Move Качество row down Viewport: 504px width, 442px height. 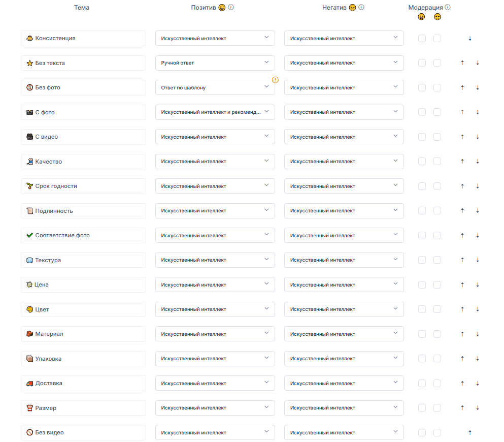tap(478, 162)
